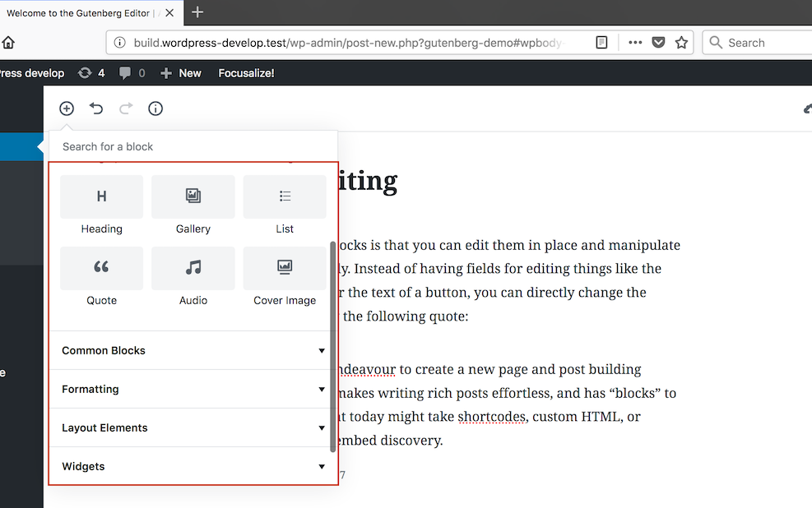Open the block inserter plus icon

click(66, 108)
